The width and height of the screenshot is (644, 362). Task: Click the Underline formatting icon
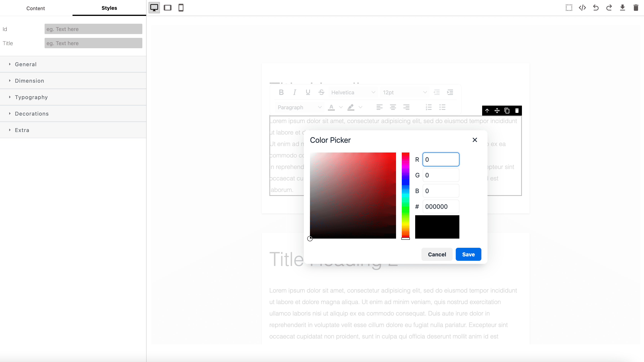308,92
